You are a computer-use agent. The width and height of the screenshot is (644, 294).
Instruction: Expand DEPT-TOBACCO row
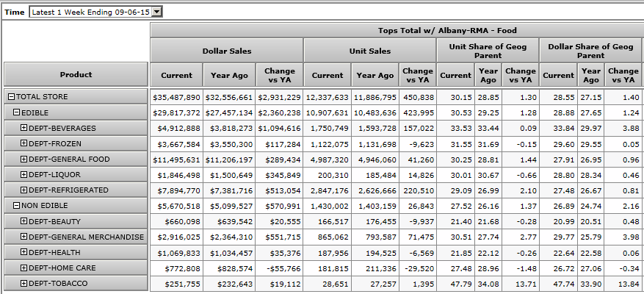tap(23, 284)
